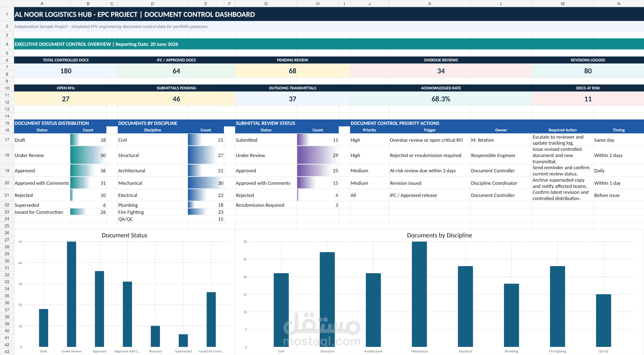The width and height of the screenshot is (644, 355).
Task: Select the Responsible Engineer owner cell
Action: pyautogui.click(x=501, y=155)
